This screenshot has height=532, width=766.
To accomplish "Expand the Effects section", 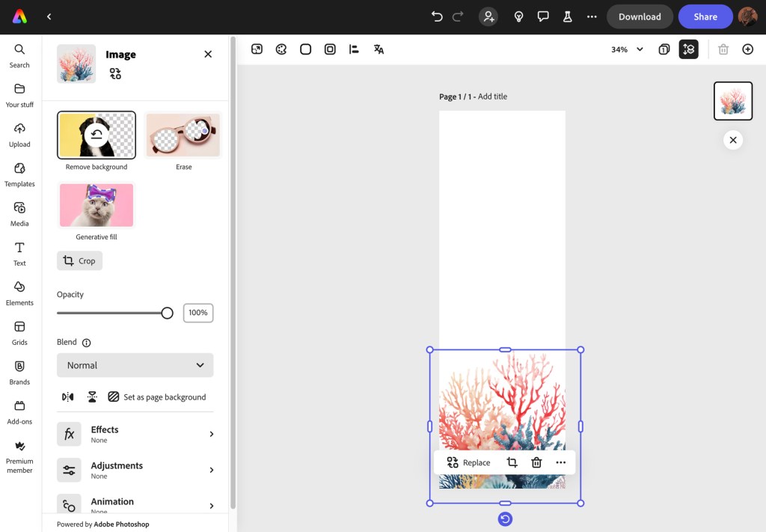I will (135, 434).
